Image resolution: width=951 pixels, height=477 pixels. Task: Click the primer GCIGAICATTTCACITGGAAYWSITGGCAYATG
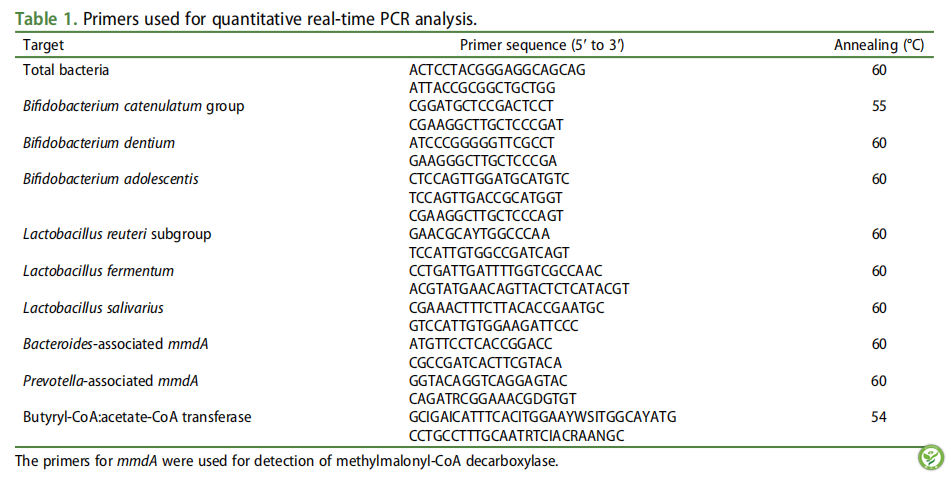(x=543, y=417)
